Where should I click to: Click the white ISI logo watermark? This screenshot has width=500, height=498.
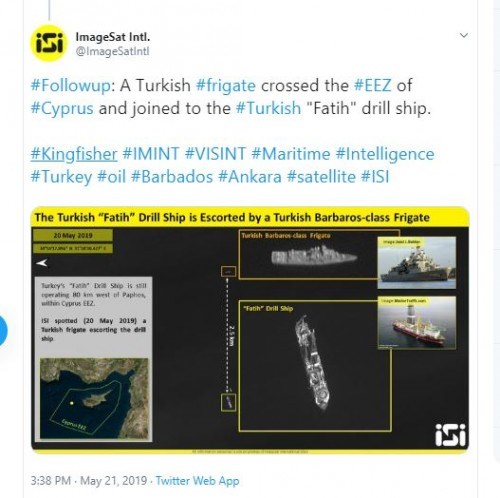pos(450,435)
